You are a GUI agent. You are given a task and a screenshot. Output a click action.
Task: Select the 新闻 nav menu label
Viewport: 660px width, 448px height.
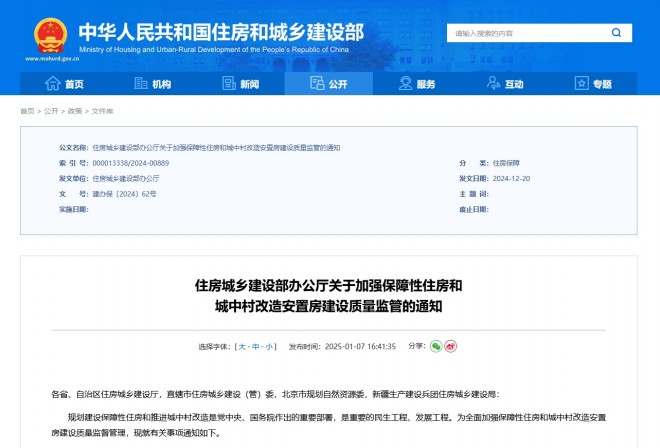(250, 84)
